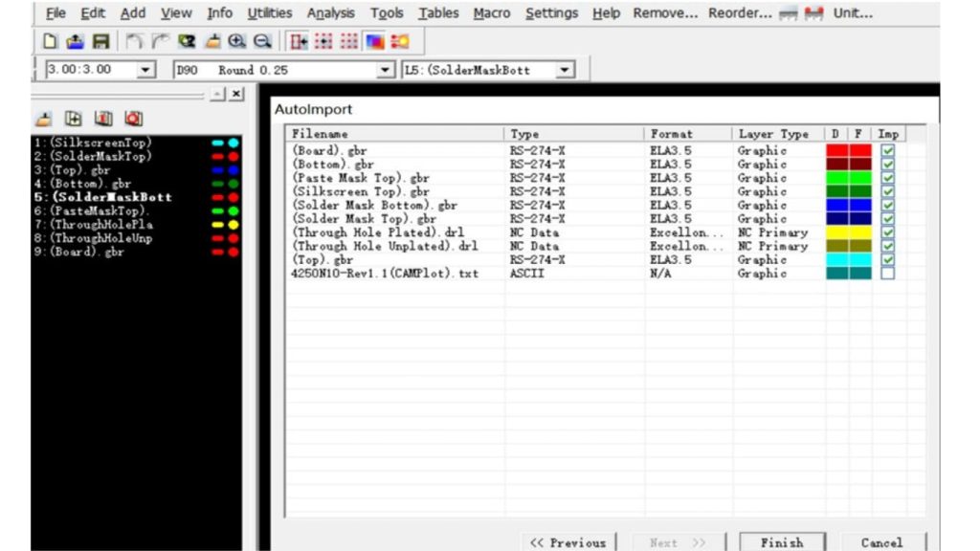980x551 pixels.
Task: Open the L5 active layer dropdown
Action: [565, 70]
